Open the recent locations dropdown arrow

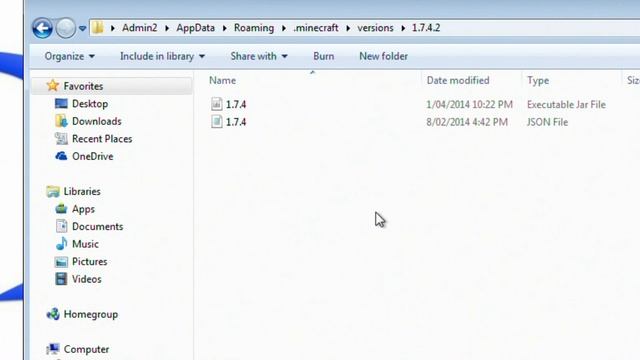click(x=82, y=29)
